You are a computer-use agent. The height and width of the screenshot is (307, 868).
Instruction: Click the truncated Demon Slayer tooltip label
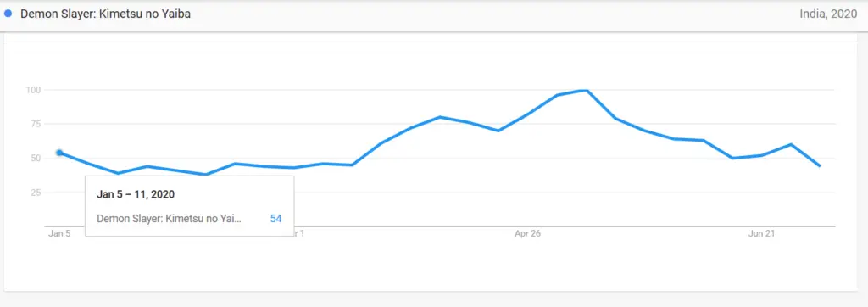tap(170, 219)
